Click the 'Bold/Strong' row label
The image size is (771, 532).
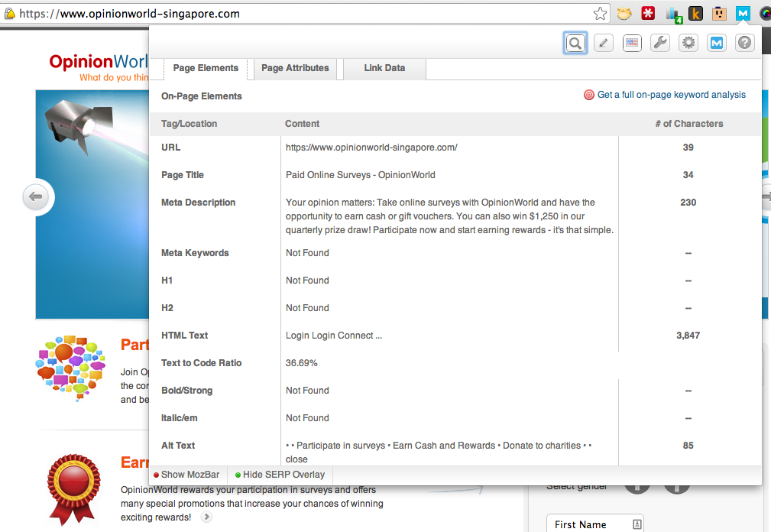tap(187, 391)
